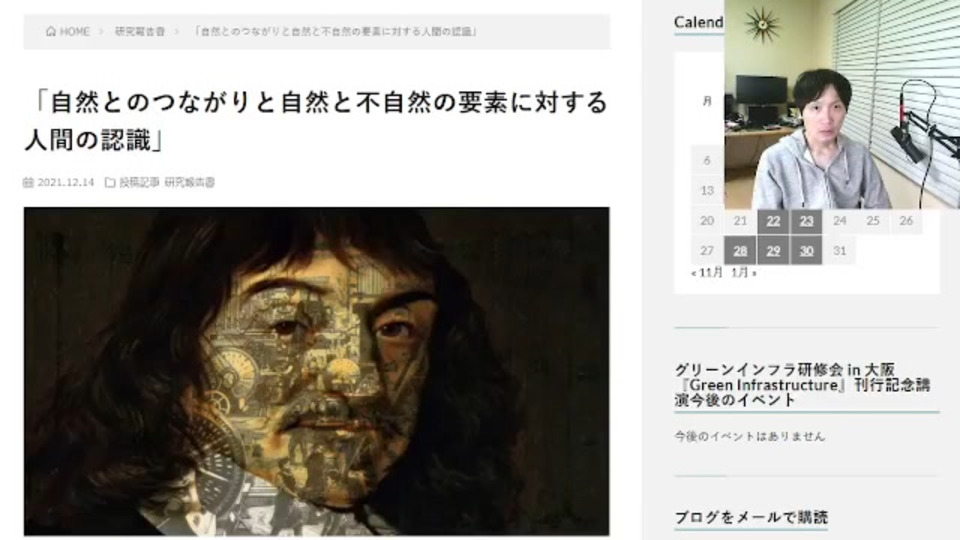This screenshot has height=540, width=960.
Task: Click the calendar icon beside 2021.12.14
Action: pos(28,182)
